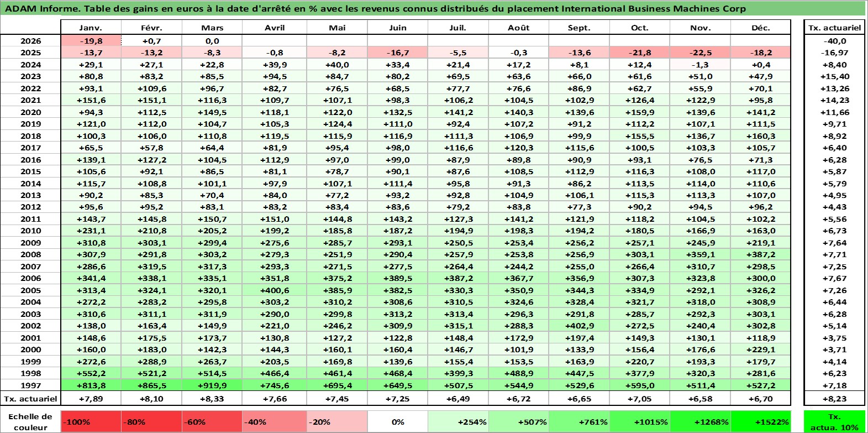868x433 pixels.
Task: Click the +159,9 cell in row 2020
Action: pos(640,112)
